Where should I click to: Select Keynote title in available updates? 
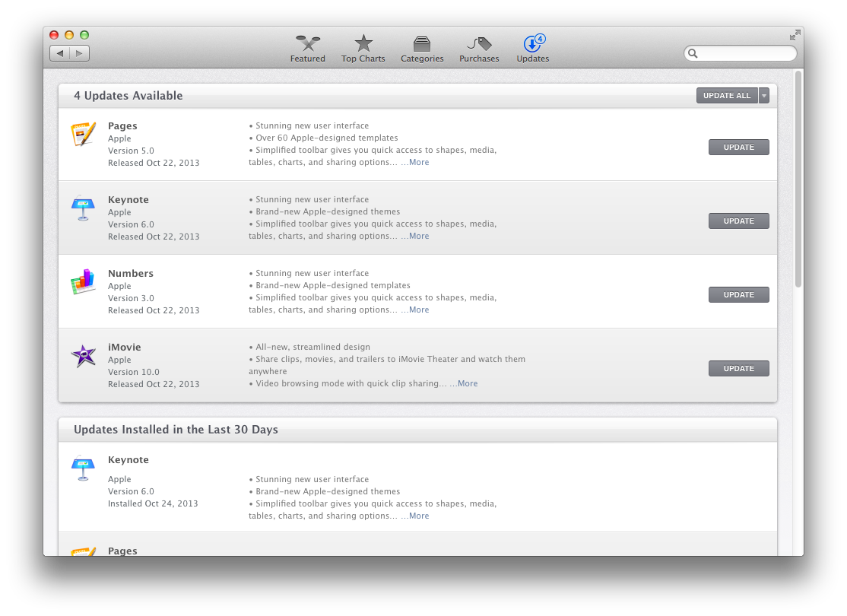coord(128,200)
